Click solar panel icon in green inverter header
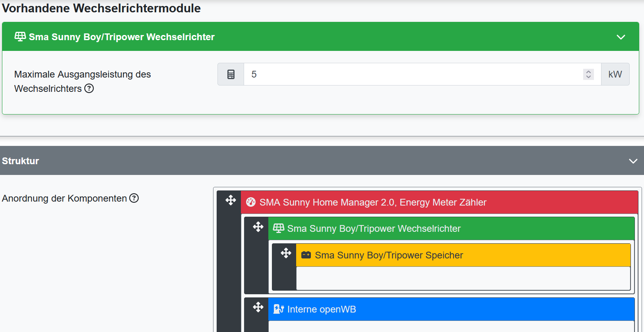Image resolution: width=644 pixels, height=332 pixels. click(x=20, y=37)
